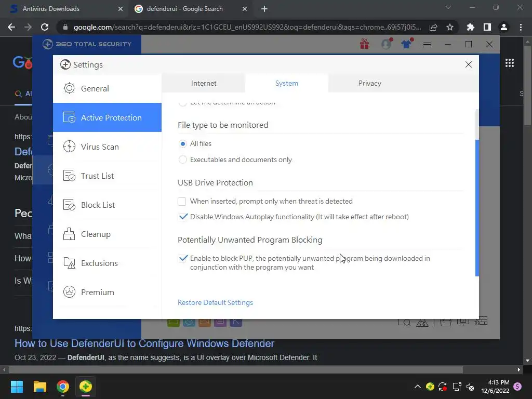Close the defenderui Google Search tab
Image resolution: width=532 pixels, height=399 pixels.
245,9
